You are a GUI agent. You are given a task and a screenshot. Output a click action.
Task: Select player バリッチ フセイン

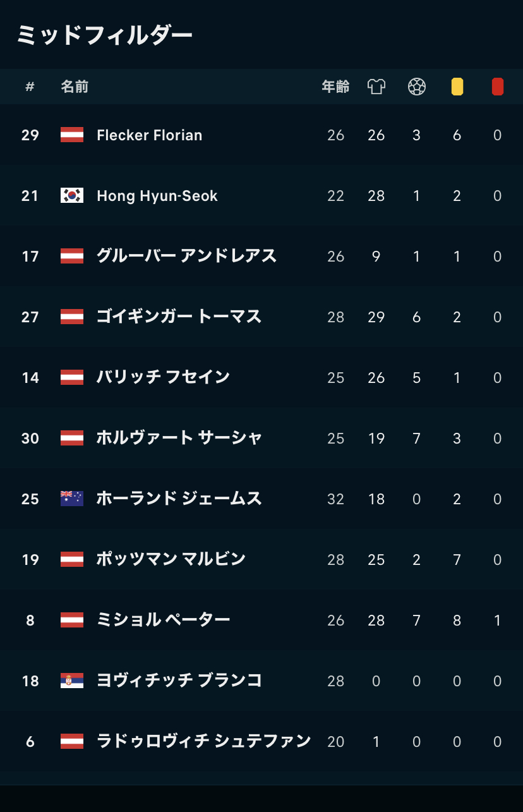pyautogui.click(x=163, y=377)
